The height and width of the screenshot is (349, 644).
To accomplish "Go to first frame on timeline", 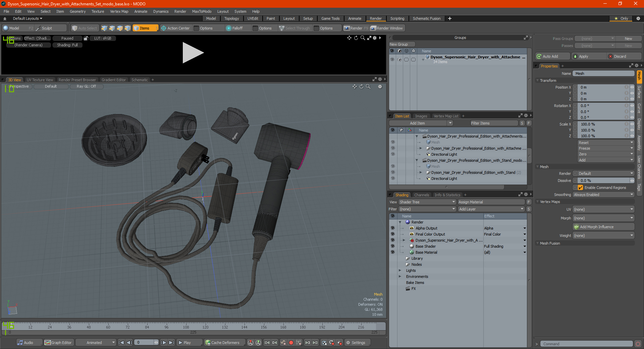I will pos(121,343).
